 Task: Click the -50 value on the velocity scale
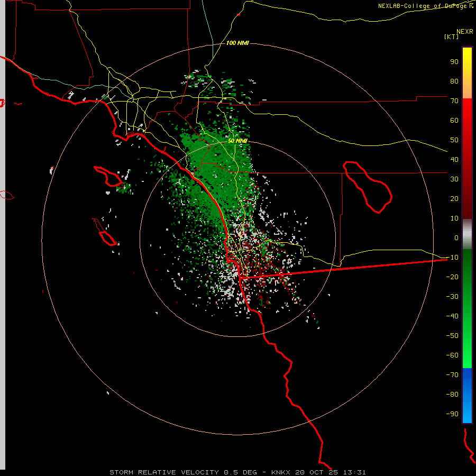click(452, 336)
